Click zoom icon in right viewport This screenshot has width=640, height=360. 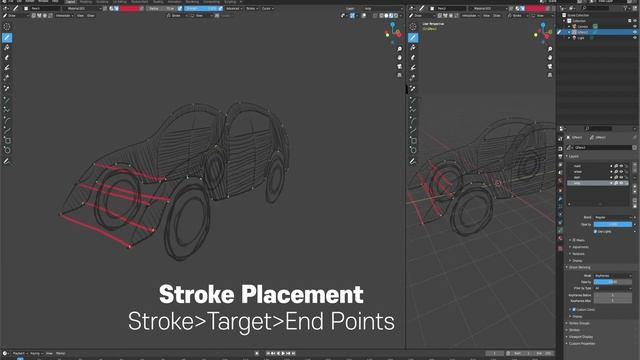click(550, 49)
